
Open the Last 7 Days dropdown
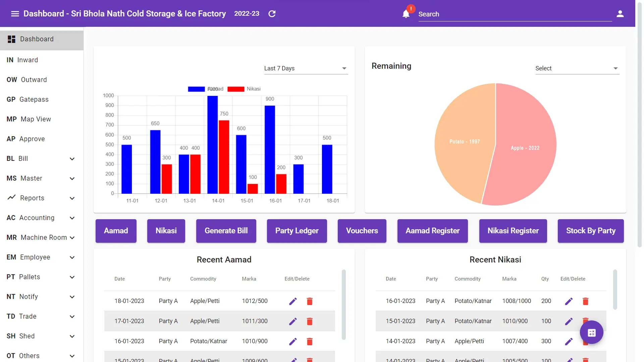click(305, 68)
